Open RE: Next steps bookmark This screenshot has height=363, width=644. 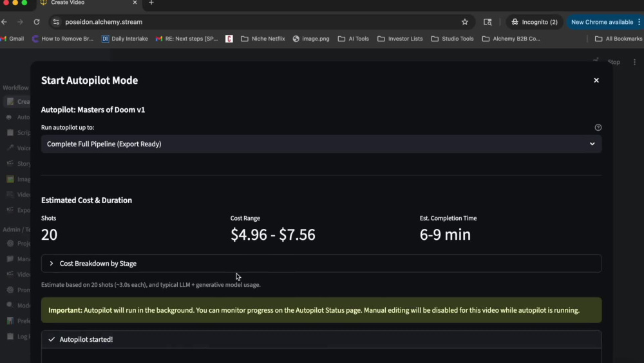pos(187,39)
